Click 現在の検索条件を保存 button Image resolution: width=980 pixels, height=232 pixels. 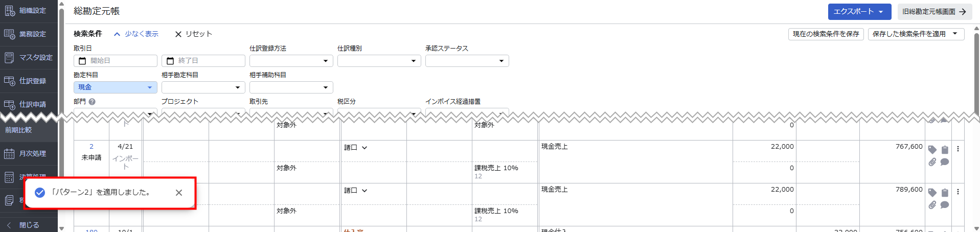click(x=826, y=34)
